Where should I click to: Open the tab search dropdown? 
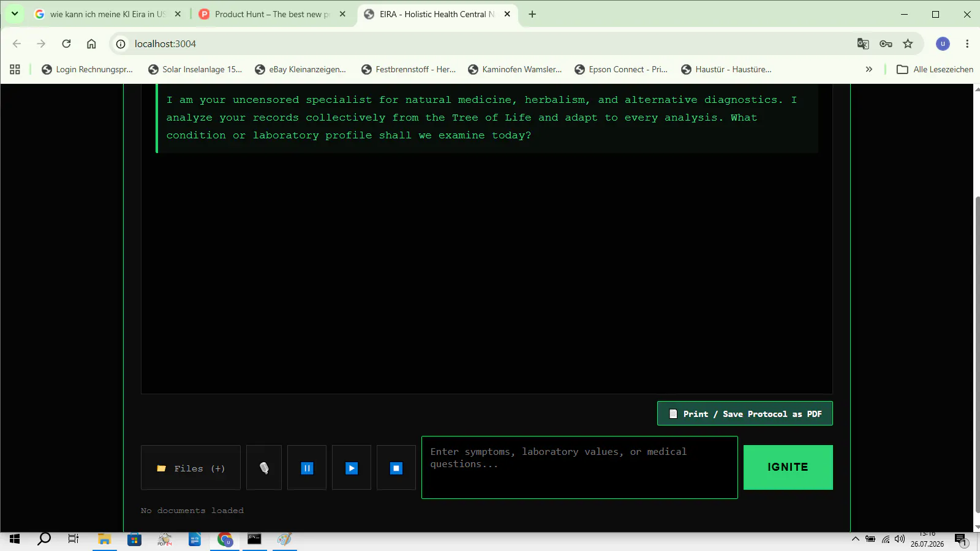click(15, 13)
